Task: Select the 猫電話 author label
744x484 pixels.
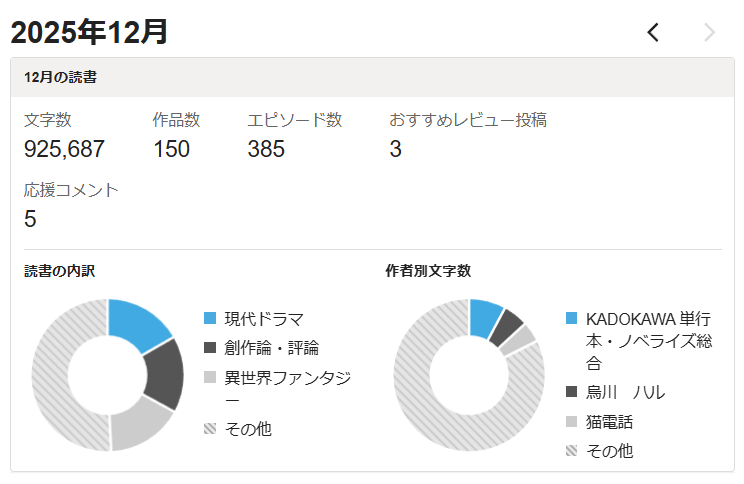Action: click(610, 422)
